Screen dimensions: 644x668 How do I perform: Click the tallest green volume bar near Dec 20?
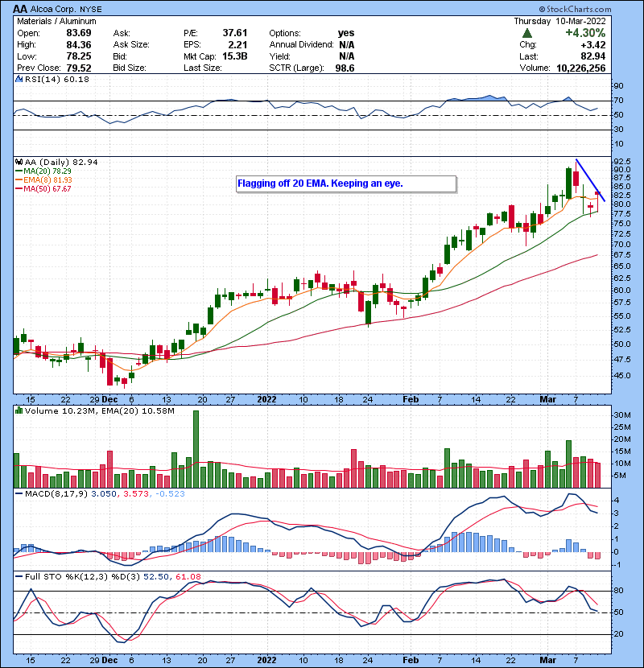point(196,449)
